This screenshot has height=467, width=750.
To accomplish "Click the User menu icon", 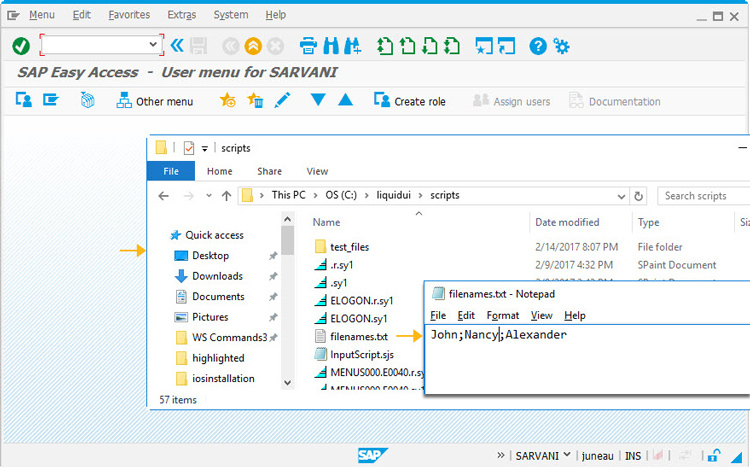I will (23, 100).
